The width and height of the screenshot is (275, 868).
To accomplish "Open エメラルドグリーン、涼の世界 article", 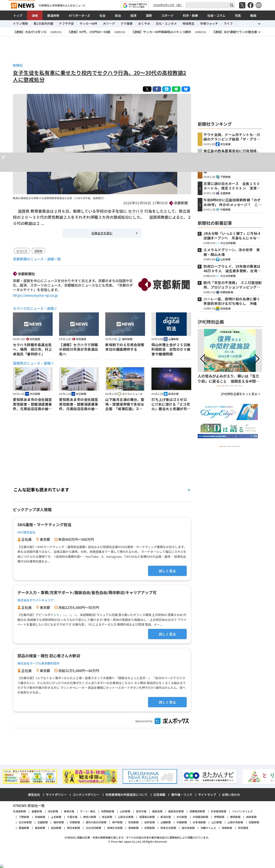I will [232, 252].
